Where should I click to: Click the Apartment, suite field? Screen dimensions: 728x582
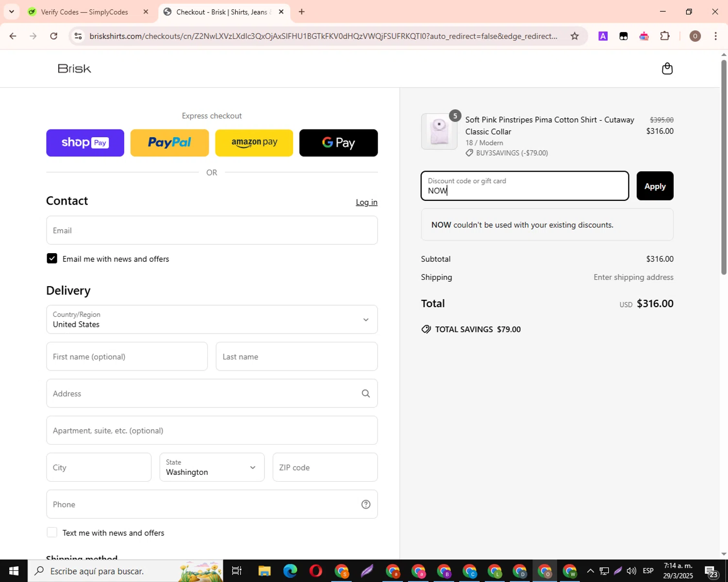click(x=212, y=430)
